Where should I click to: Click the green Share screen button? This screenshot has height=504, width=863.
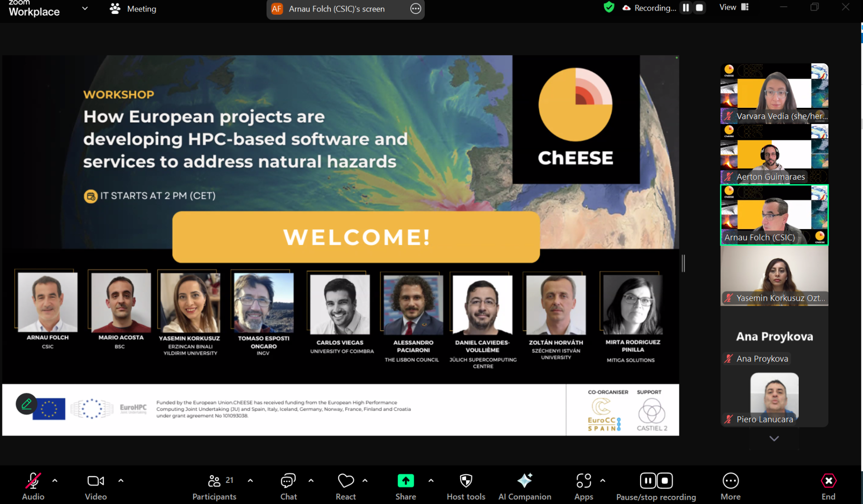406,486
